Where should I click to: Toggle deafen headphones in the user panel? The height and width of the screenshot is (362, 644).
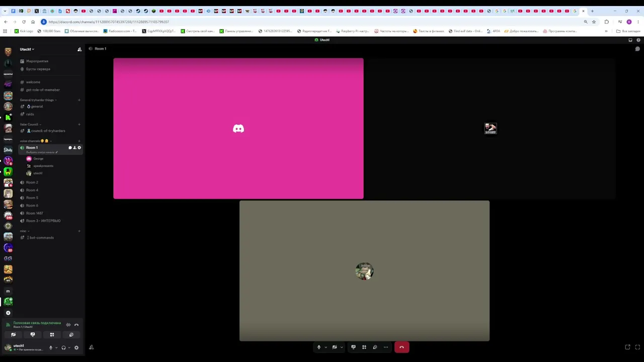pos(63,347)
